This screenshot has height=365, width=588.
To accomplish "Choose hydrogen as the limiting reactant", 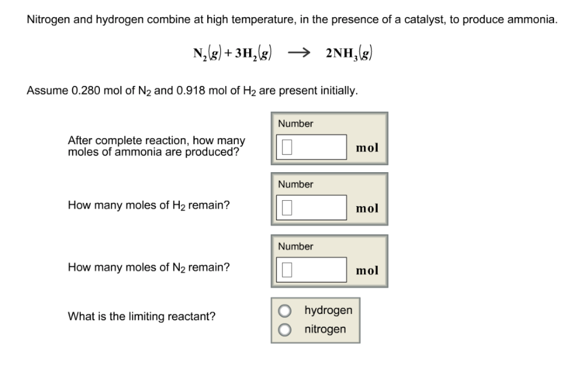I will [x=285, y=310].
